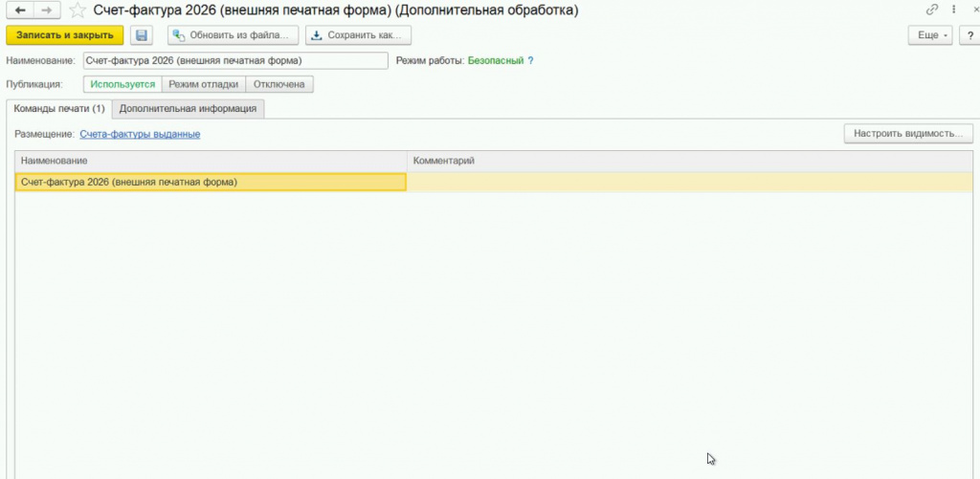
Task: Save using the floppy disk icon
Action: (x=142, y=35)
